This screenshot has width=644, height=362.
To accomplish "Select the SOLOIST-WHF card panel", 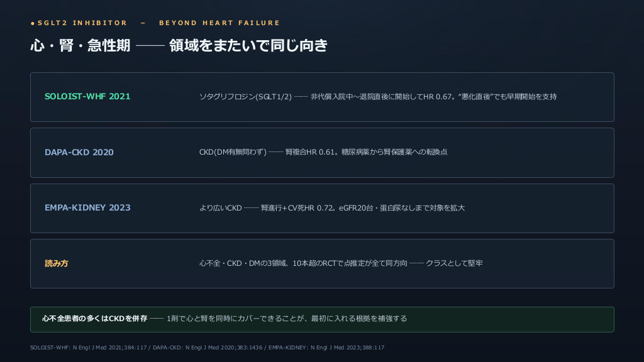I will (322, 97).
